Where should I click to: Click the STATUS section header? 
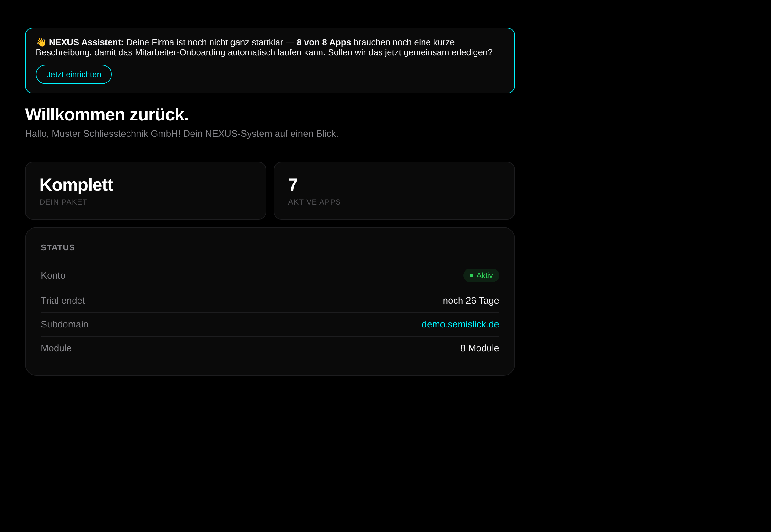58,248
